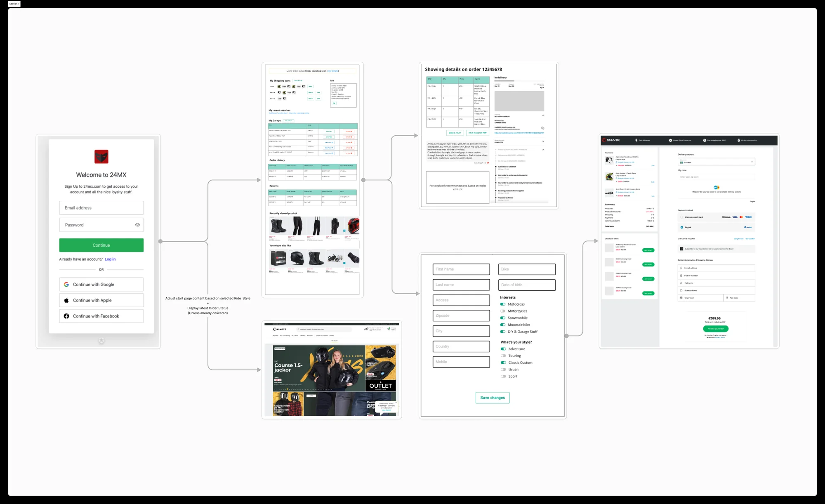Toggle the Classic Custom style switch
The image size is (825, 504).
point(503,363)
